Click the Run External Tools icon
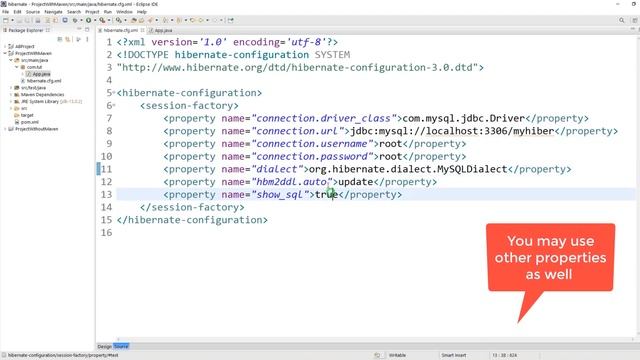Image resolution: width=640 pixels, height=360 pixels. pos(102,20)
